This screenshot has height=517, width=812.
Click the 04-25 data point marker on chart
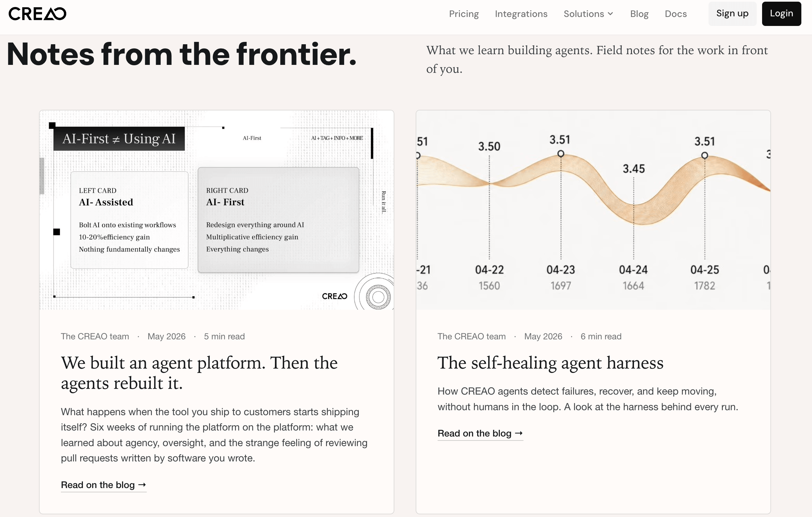point(705,155)
